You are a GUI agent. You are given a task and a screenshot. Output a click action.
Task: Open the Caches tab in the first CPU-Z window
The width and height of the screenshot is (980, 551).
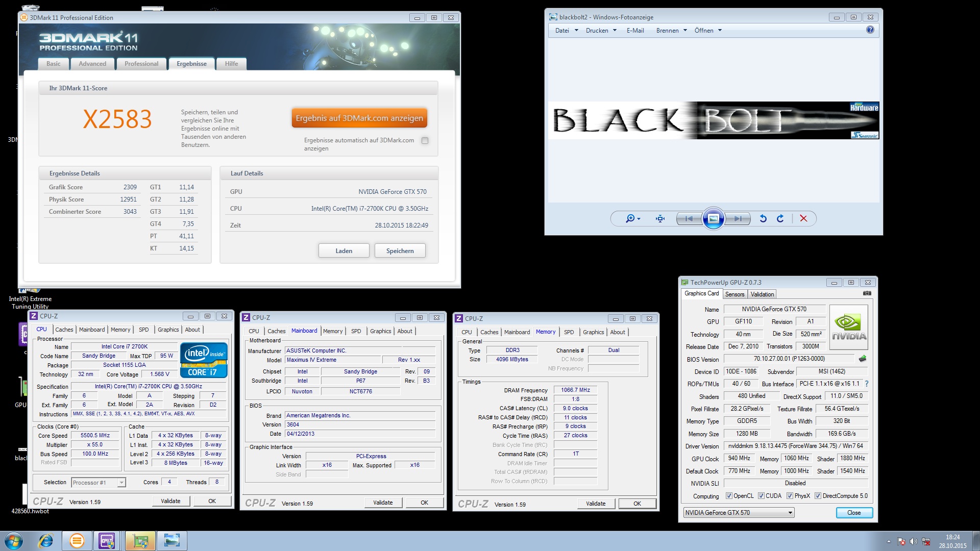(64, 330)
